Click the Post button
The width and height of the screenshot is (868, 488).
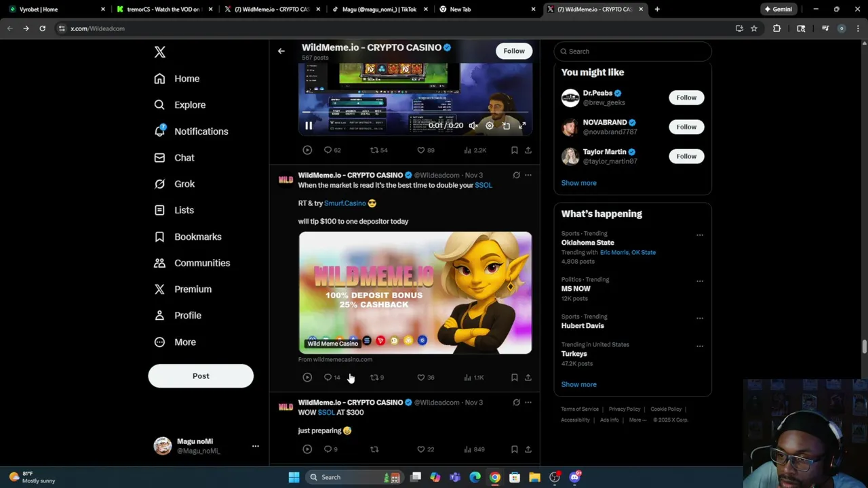(201, 376)
